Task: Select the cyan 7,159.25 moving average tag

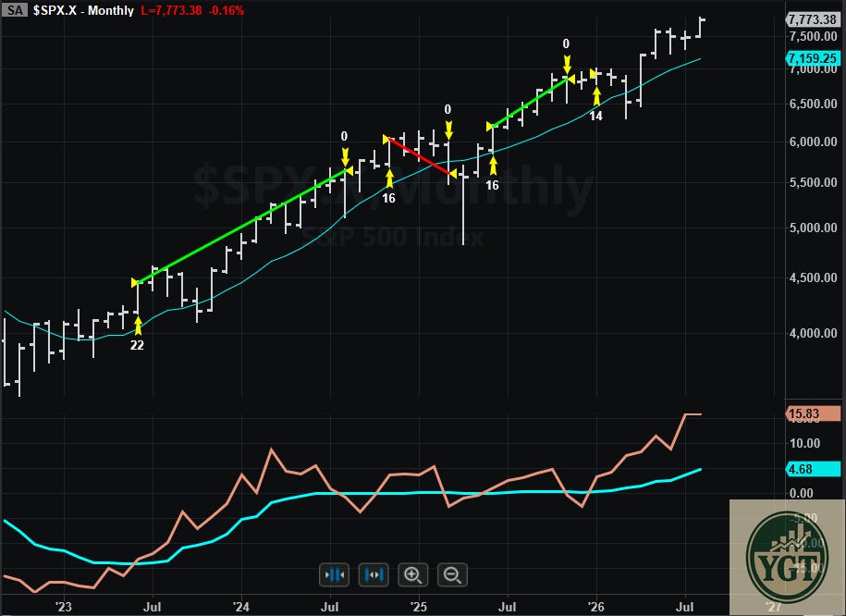Action: (813, 58)
